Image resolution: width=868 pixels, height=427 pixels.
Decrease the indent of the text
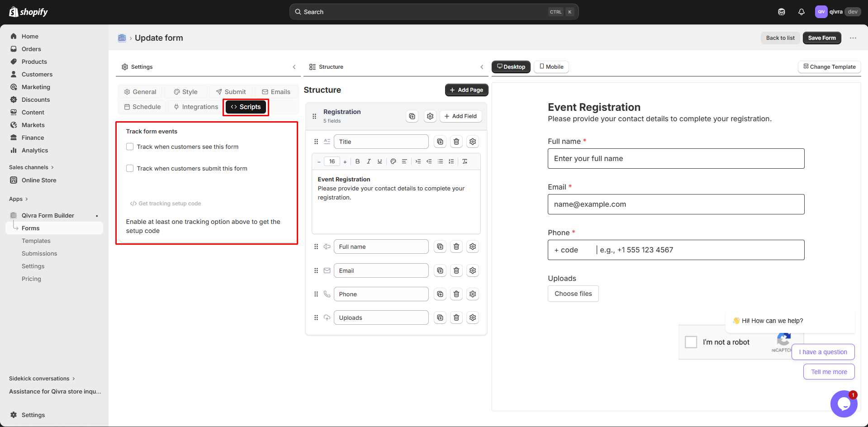429,161
